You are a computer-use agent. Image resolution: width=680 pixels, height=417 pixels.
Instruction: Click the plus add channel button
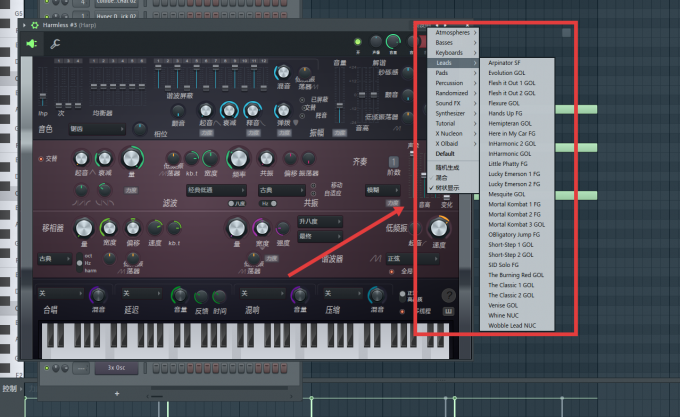click(x=117, y=394)
